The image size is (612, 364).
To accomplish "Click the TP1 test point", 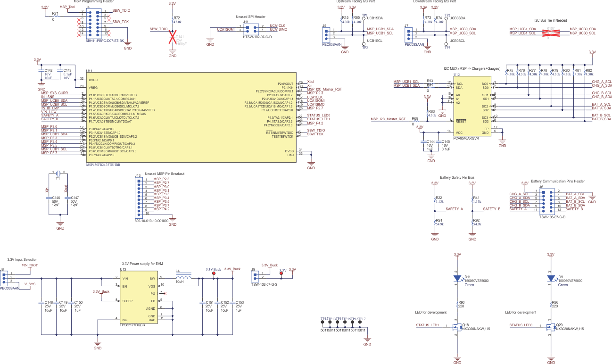I will [364, 18].
